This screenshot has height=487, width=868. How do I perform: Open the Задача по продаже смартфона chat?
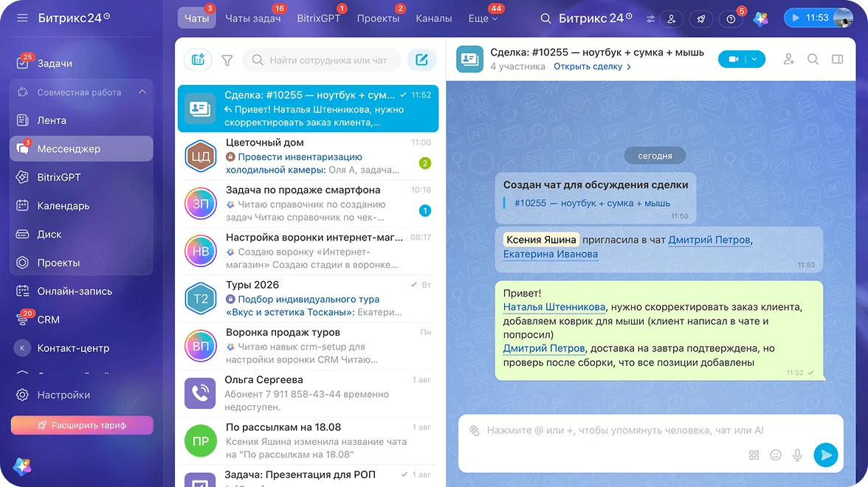click(308, 204)
